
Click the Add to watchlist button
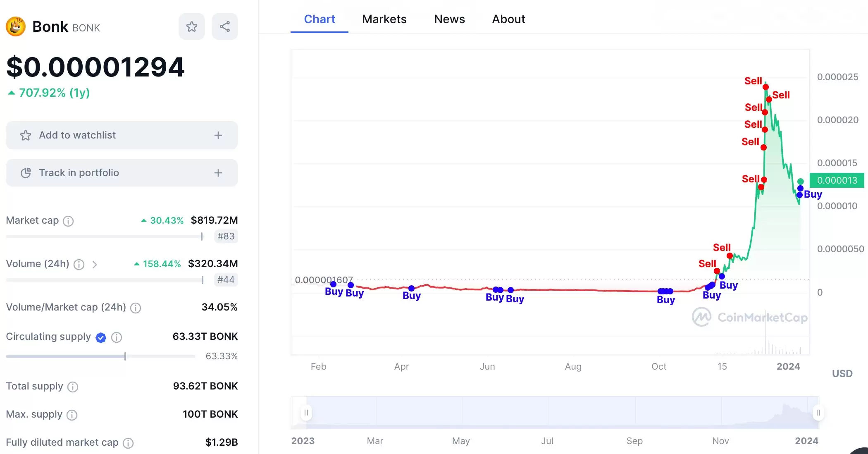tap(77, 135)
